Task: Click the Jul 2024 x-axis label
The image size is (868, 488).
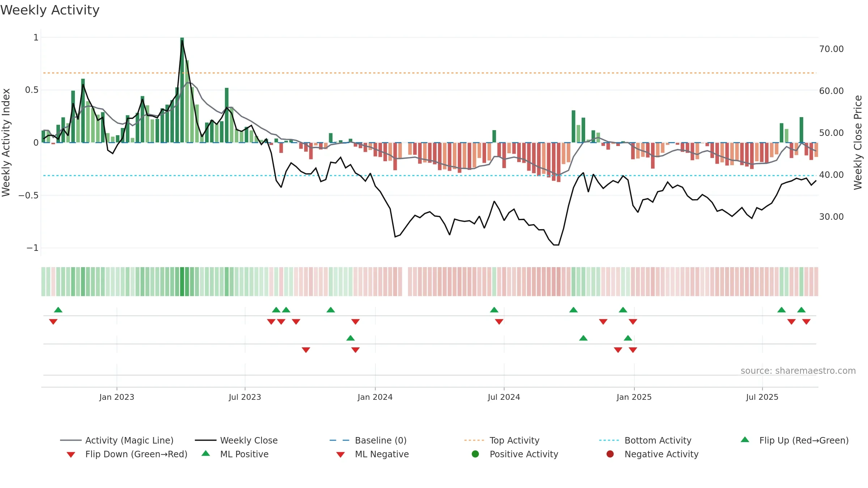Action: pyautogui.click(x=504, y=397)
